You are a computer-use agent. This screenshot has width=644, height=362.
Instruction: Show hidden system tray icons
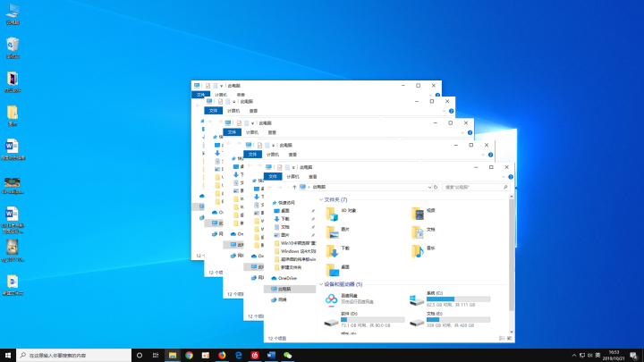pyautogui.click(x=573, y=356)
